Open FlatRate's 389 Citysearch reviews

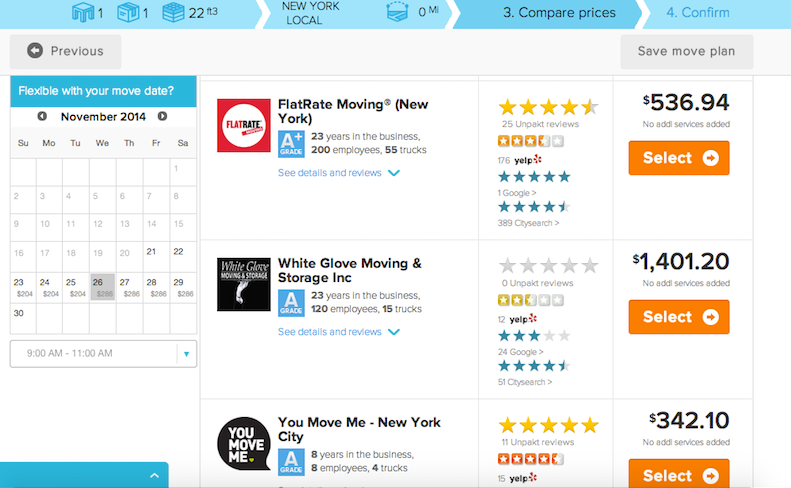(x=528, y=223)
